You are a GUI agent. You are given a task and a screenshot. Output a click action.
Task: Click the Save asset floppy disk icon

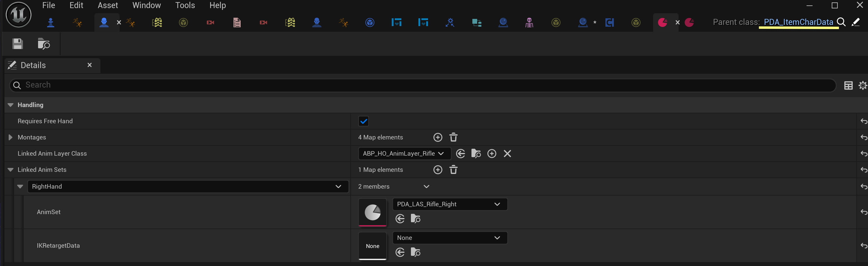coord(17,44)
